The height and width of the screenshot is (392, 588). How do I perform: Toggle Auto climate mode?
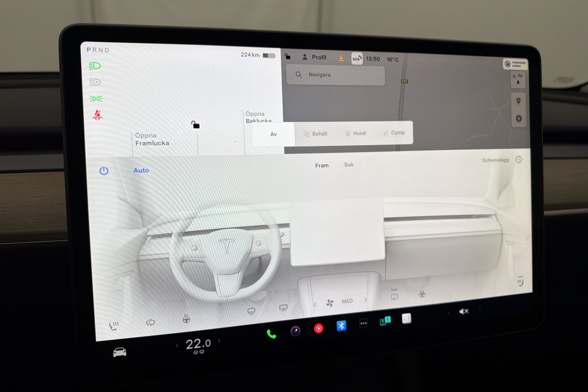tap(141, 170)
